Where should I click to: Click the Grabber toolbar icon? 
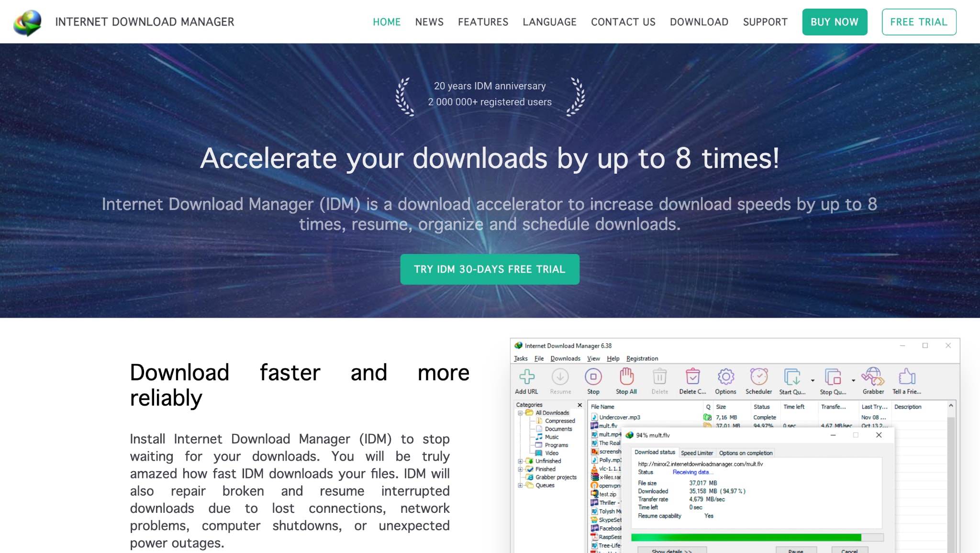pos(873,378)
